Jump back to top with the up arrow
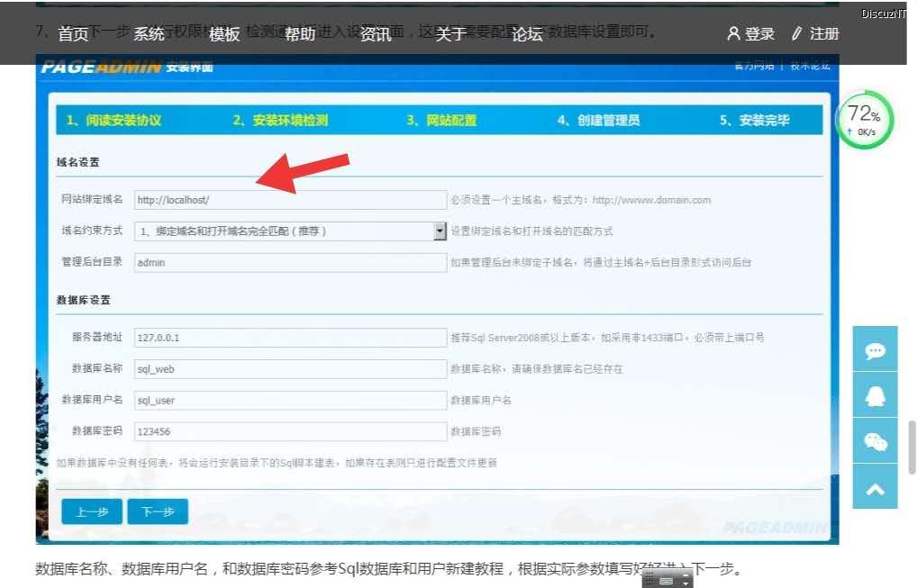Image resolution: width=917 pixels, height=588 pixels. (875, 487)
